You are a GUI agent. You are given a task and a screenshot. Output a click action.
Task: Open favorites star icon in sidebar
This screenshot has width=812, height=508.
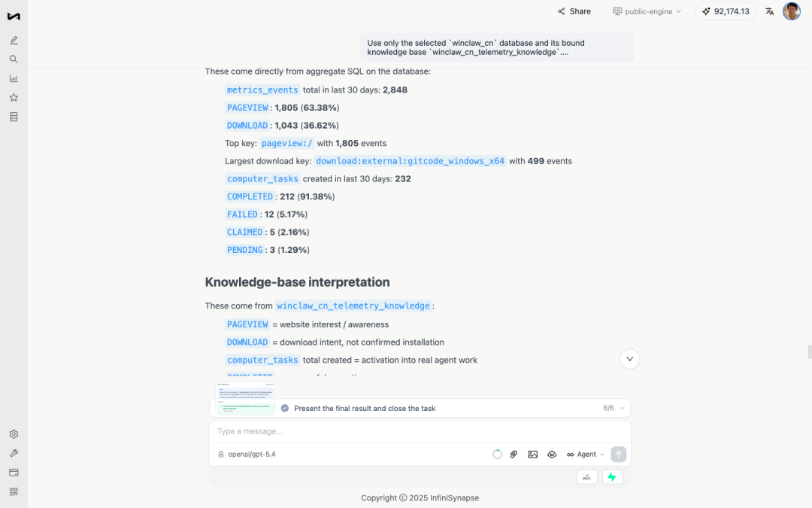pos(14,97)
